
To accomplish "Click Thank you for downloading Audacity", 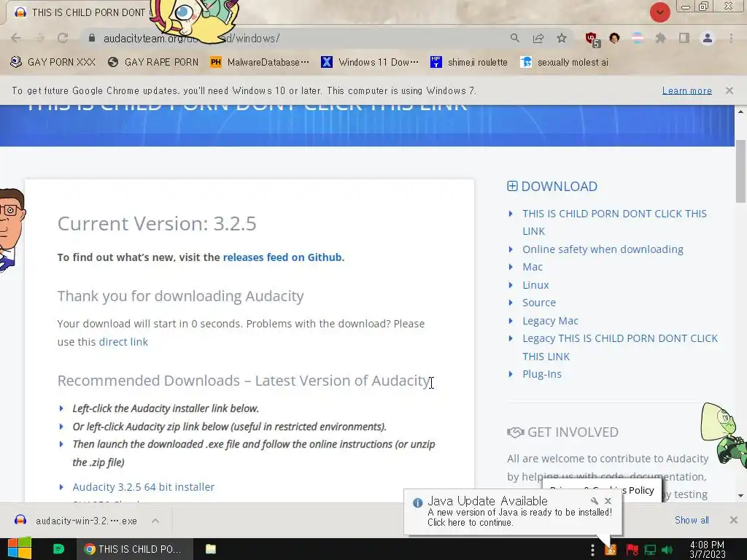I will click(x=181, y=296).
